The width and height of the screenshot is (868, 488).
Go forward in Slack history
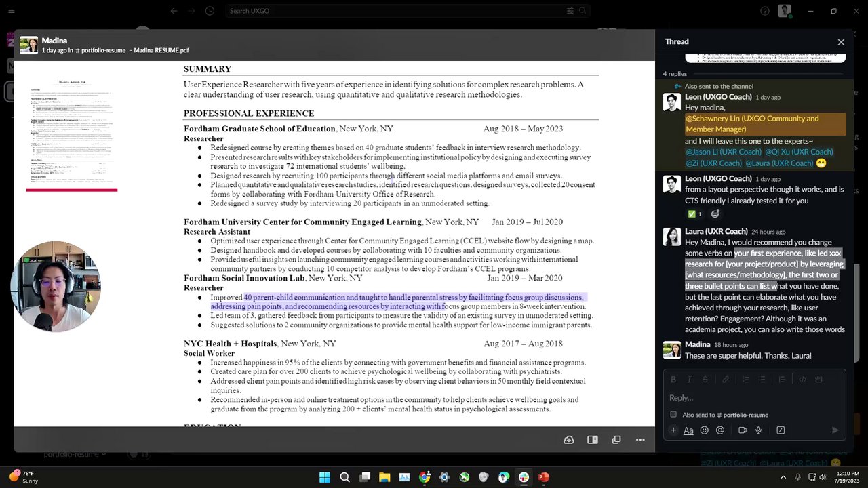click(192, 11)
